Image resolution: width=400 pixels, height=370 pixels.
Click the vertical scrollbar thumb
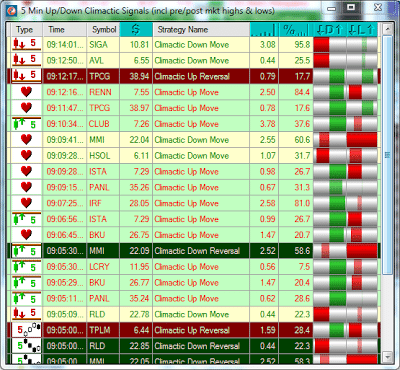click(387, 155)
